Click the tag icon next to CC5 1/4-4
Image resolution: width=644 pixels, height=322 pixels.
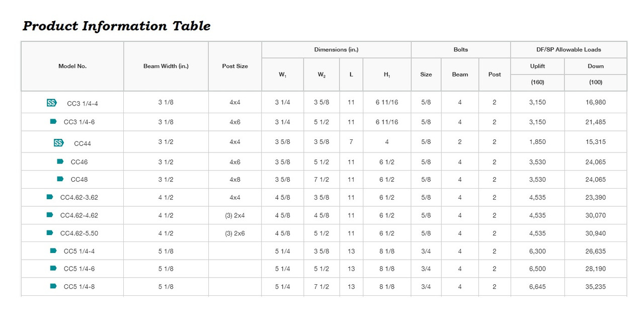(53, 251)
